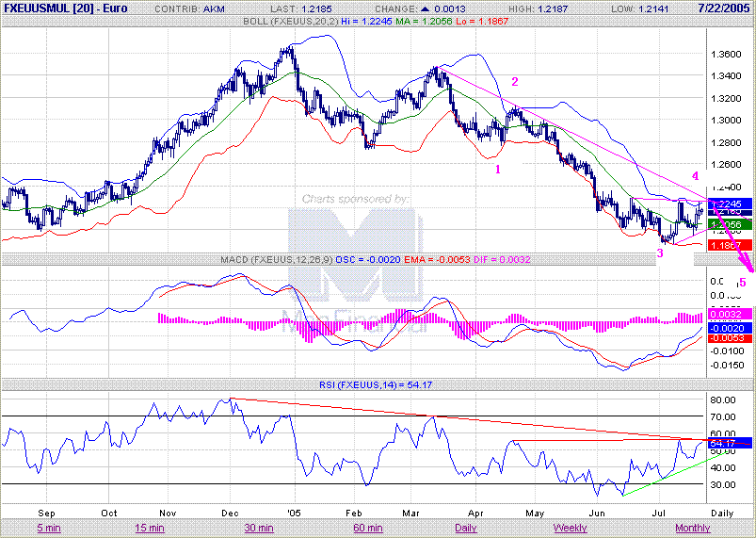Click the green 1.2056 moving average tag
The image size is (756, 538).
[730, 224]
